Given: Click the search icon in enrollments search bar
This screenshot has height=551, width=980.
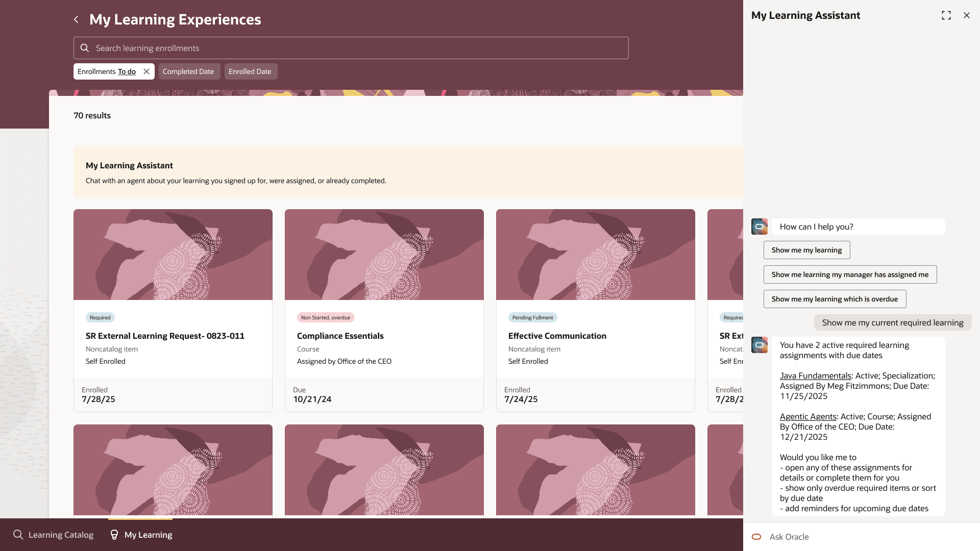Looking at the screenshot, I should point(85,47).
